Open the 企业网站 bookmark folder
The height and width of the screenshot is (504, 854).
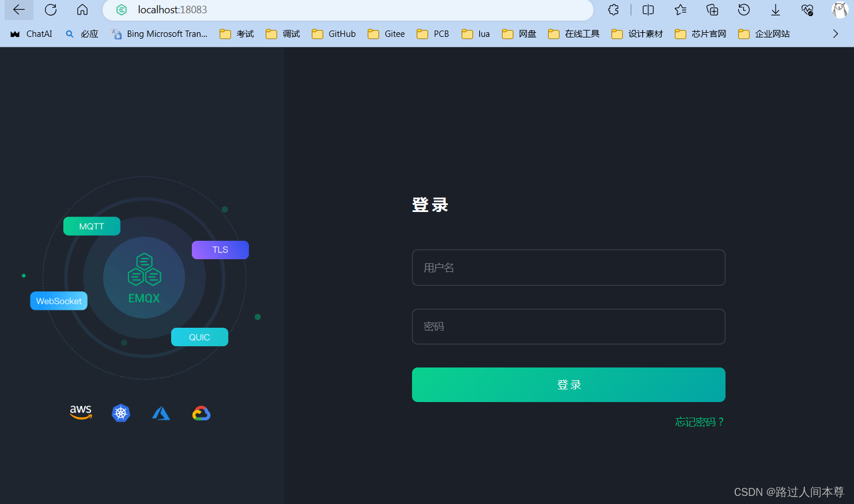pyautogui.click(x=764, y=34)
